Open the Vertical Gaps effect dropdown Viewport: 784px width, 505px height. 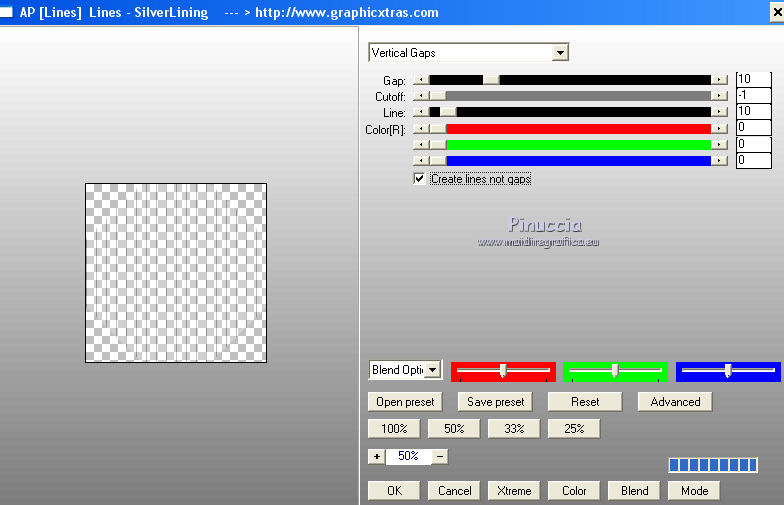[560, 52]
